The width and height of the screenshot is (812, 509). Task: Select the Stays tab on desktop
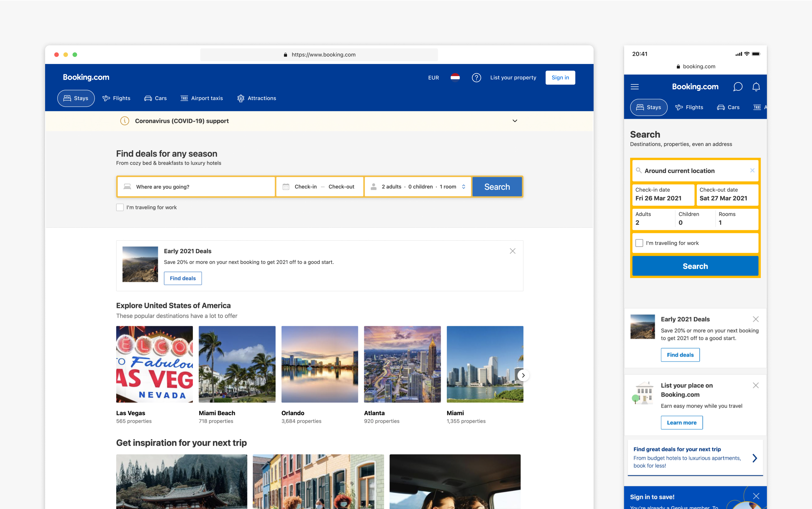tap(76, 98)
